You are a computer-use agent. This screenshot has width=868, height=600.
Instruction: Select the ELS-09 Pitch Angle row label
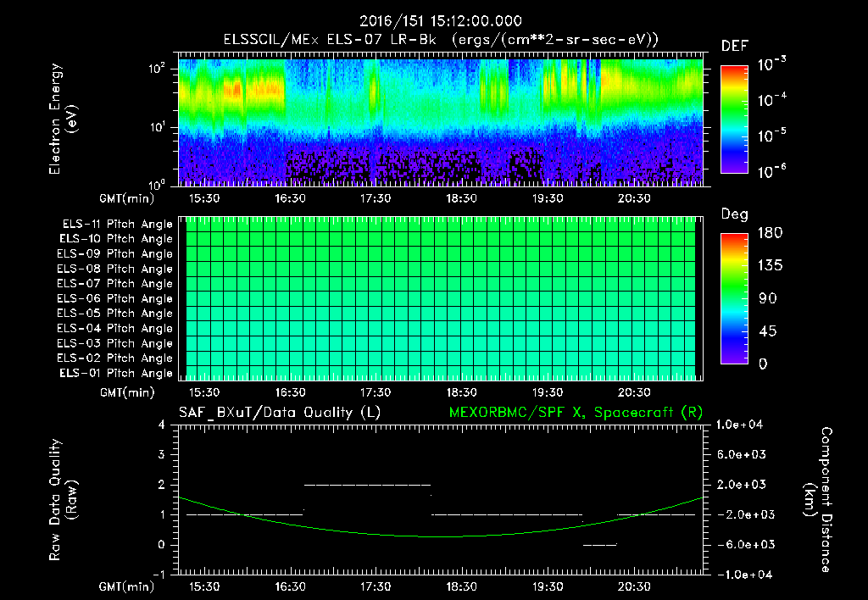click(114, 254)
